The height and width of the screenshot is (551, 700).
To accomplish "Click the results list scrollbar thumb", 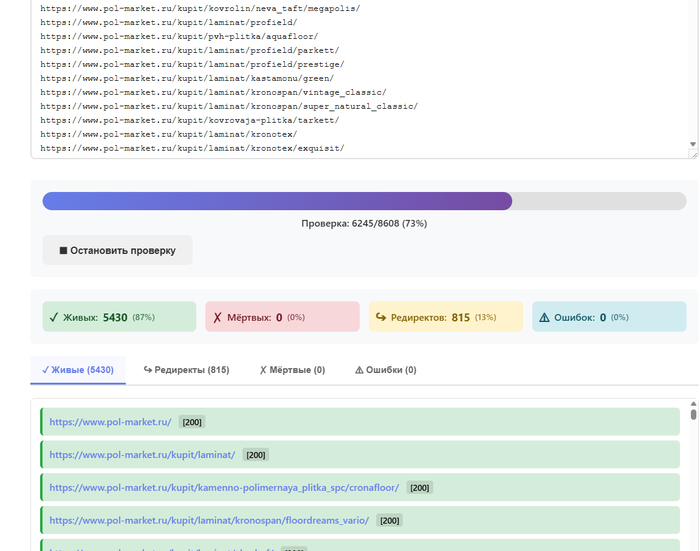I will coord(694,416).
